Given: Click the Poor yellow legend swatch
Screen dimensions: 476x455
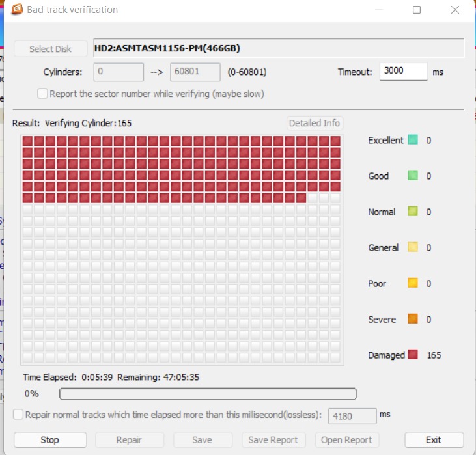Looking at the screenshot, I should tap(413, 283).
